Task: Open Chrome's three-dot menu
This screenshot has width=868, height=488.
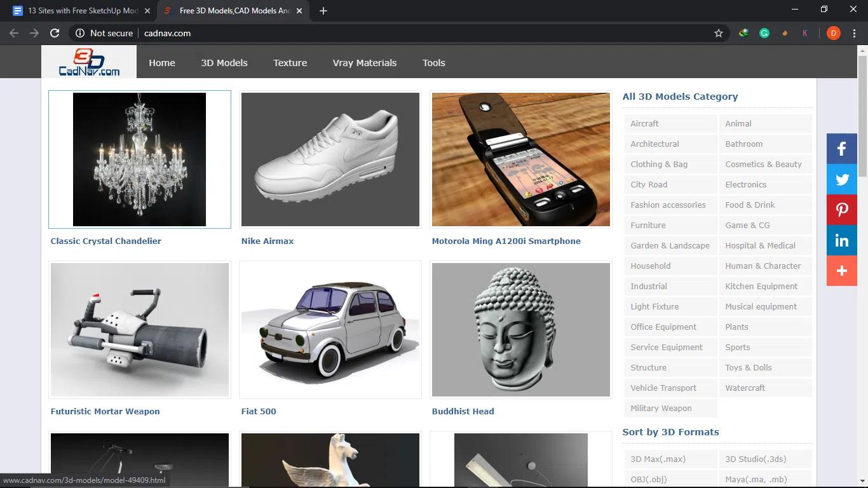Action: click(854, 32)
